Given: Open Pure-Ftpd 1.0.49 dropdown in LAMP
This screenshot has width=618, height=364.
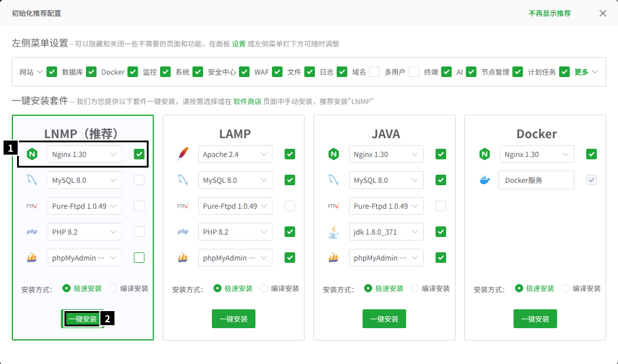Looking at the screenshot, I should 235,206.
